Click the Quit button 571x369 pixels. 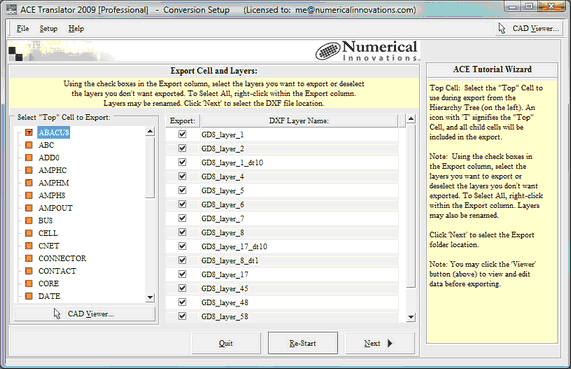point(226,343)
